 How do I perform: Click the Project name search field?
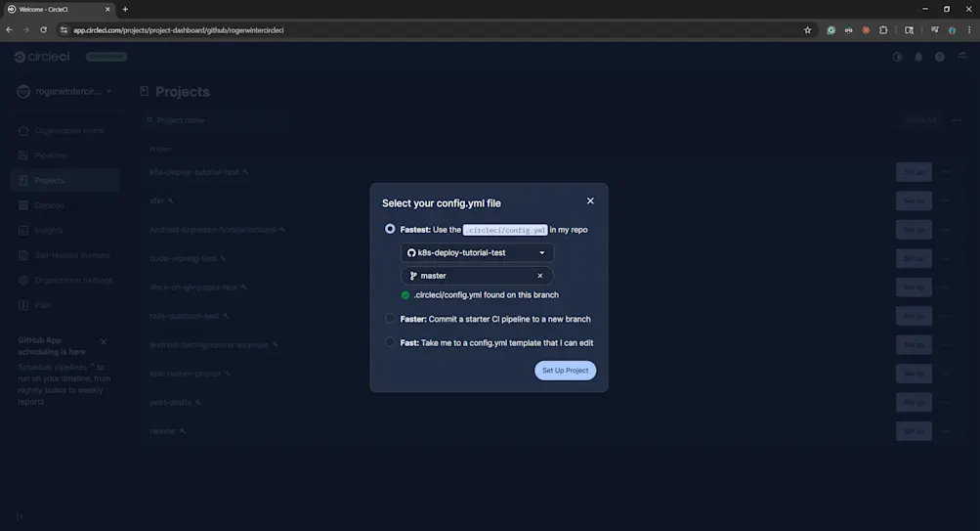[x=219, y=120]
